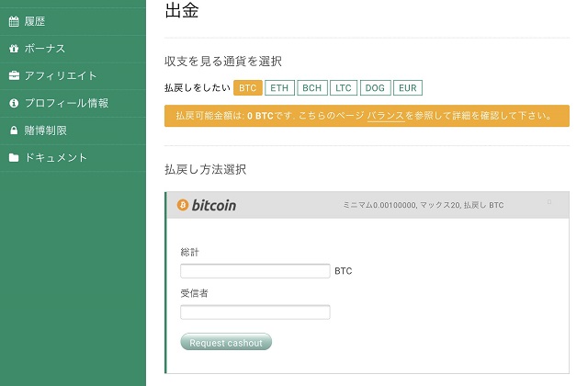This screenshot has width=588, height=386.
Task: Select the BTC currency tab
Action: click(x=247, y=88)
